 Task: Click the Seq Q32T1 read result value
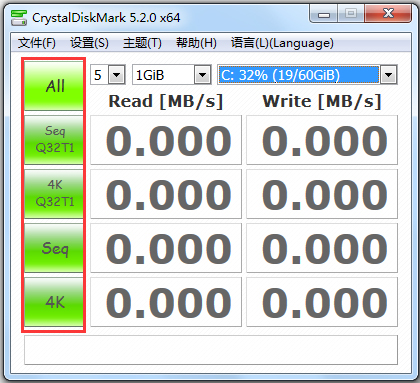tap(166, 140)
